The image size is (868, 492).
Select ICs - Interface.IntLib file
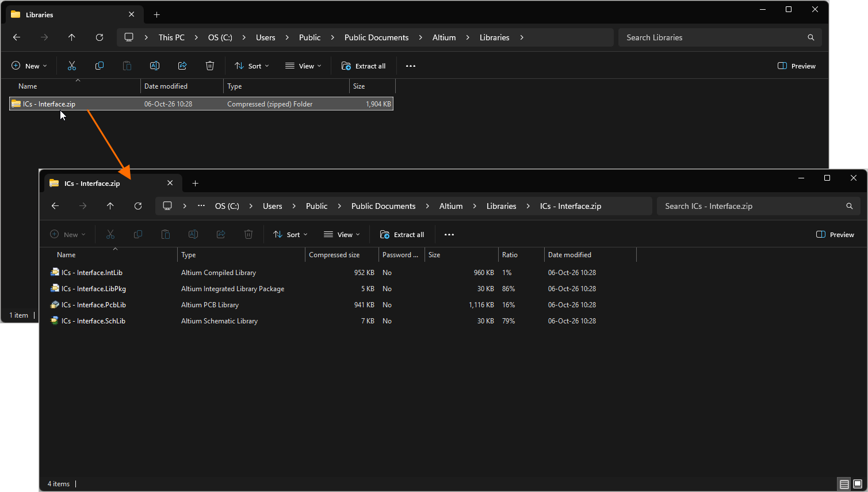(92, 273)
